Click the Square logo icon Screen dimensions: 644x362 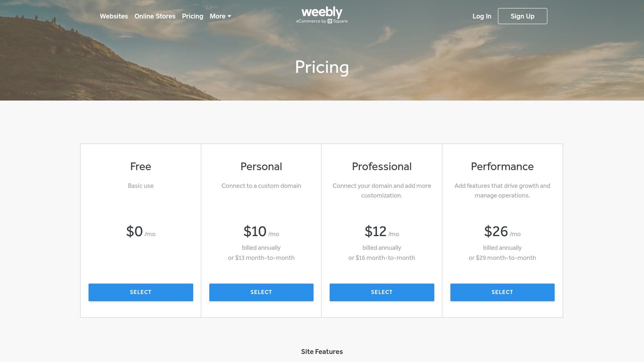[x=330, y=21]
